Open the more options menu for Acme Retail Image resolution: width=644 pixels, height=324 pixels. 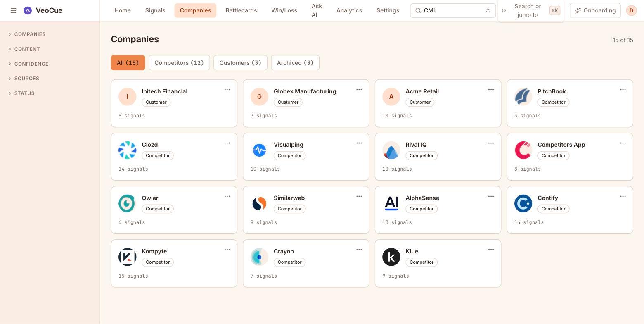[491, 90]
